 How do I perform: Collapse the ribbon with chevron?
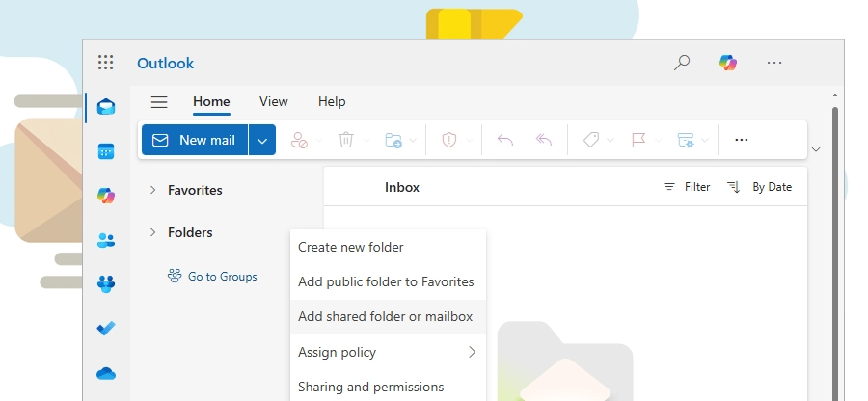click(x=817, y=149)
